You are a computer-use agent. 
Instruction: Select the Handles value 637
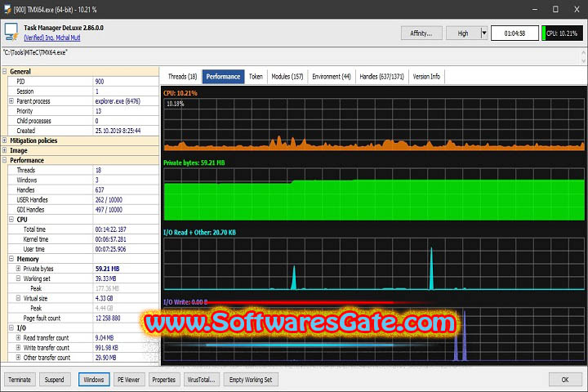click(100, 189)
